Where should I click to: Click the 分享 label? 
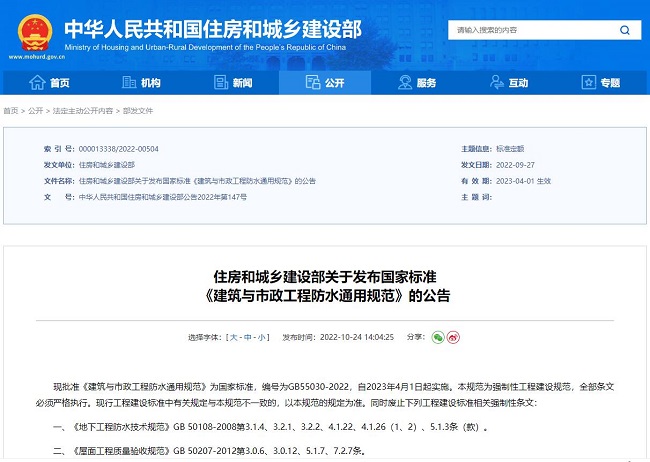(416, 337)
